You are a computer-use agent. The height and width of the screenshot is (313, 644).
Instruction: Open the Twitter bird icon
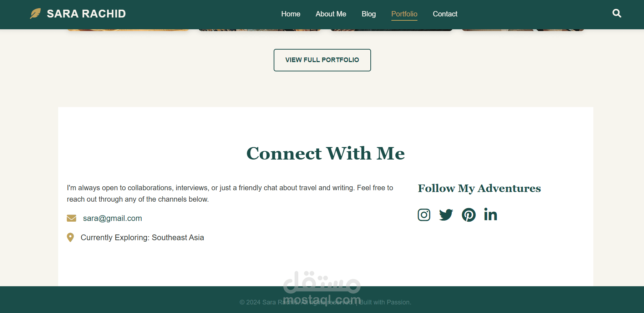point(446,215)
